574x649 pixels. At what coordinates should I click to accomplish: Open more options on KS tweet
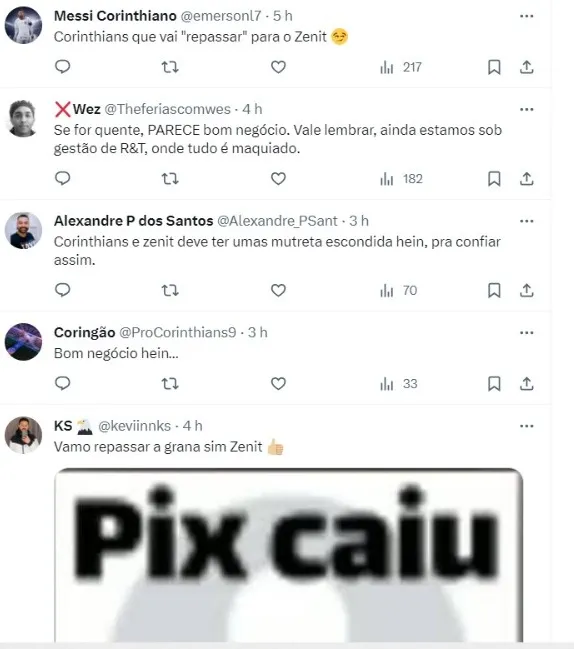coord(526,426)
